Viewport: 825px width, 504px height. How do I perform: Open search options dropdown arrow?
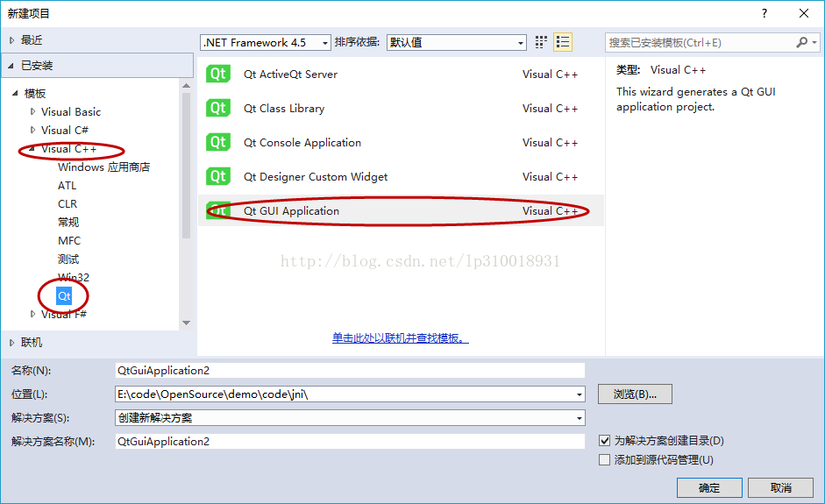pos(814,42)
